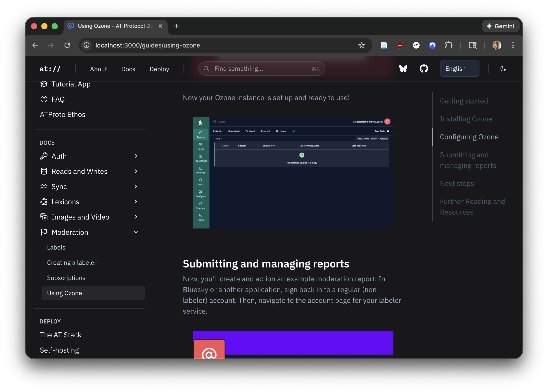
Task: Open the Creating a labeler page
Action: (72, 263)
